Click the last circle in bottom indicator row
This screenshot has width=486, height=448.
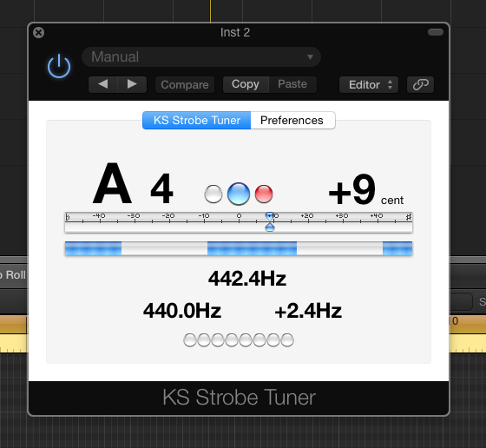point(287,340)
